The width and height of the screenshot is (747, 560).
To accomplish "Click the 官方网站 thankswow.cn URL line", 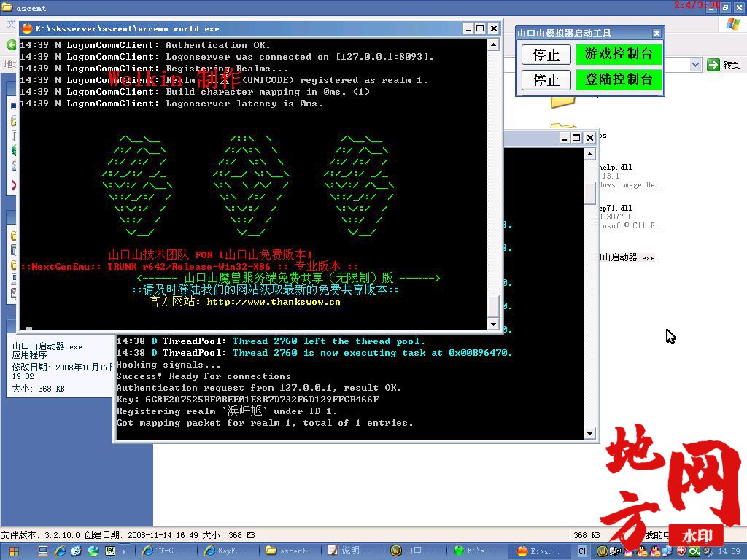I will pos(245,301).
